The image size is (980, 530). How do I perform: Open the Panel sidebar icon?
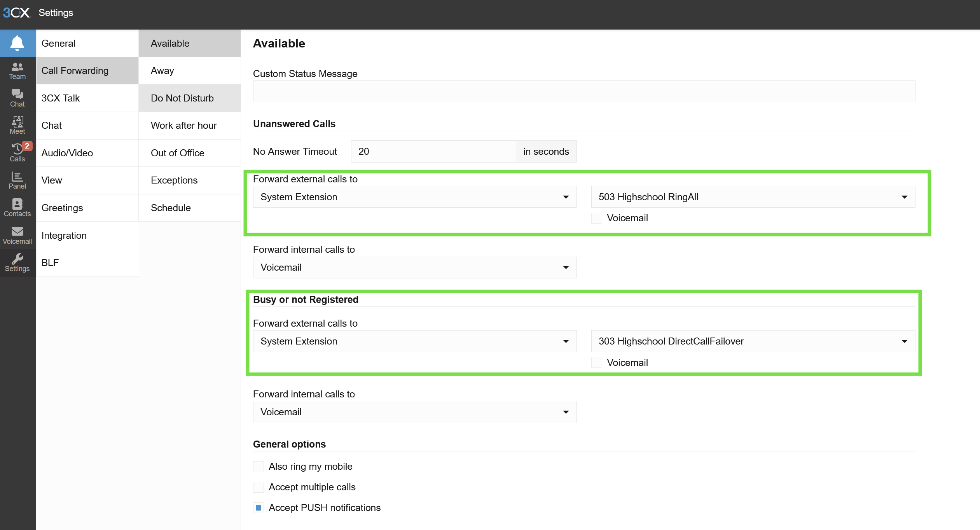click(17, 180)
